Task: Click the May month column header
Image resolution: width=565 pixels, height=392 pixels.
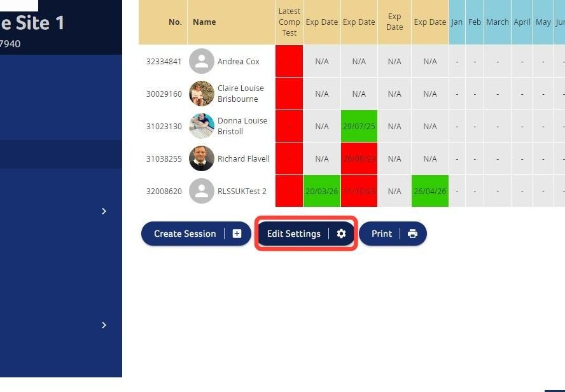Action: pyautogui.click(x=543, y=22)
